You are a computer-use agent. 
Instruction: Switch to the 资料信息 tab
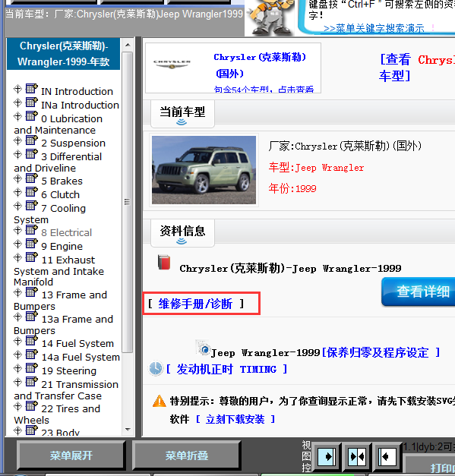[x=182, y=233]
